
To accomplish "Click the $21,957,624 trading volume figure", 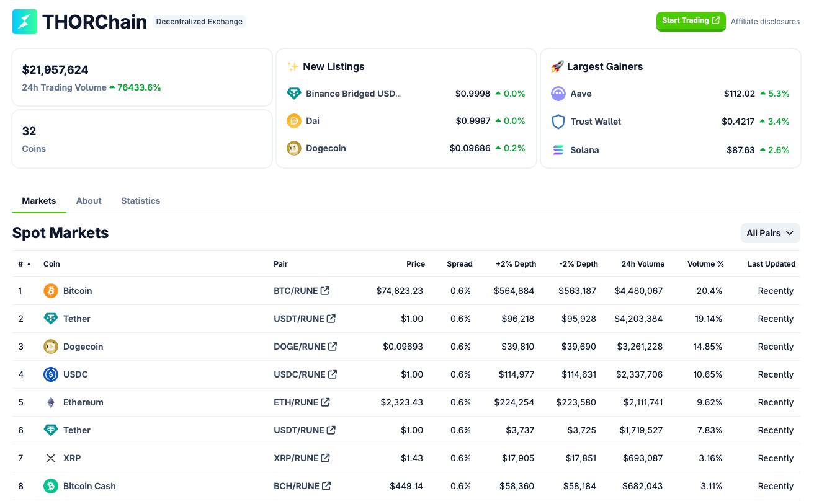I will [55, 70].
